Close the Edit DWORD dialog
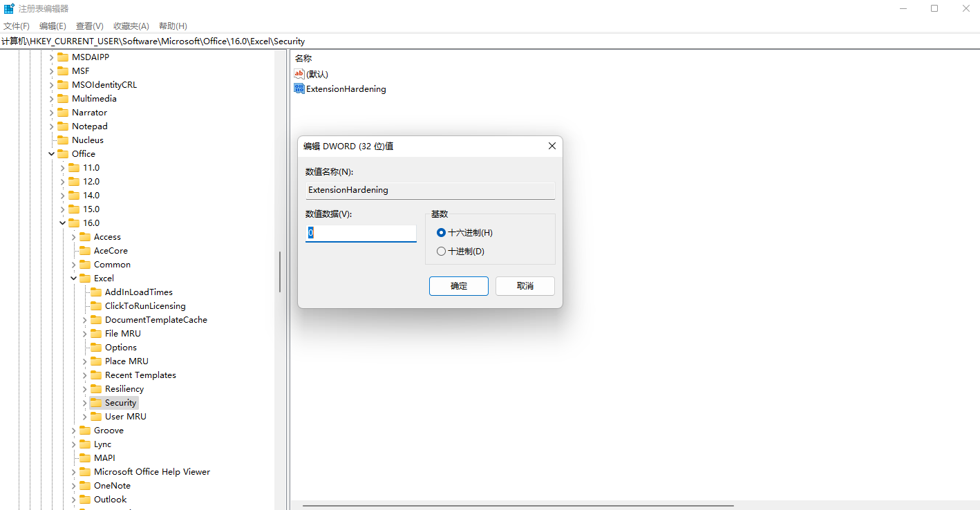980x510 pixels. tap(552, 147)
